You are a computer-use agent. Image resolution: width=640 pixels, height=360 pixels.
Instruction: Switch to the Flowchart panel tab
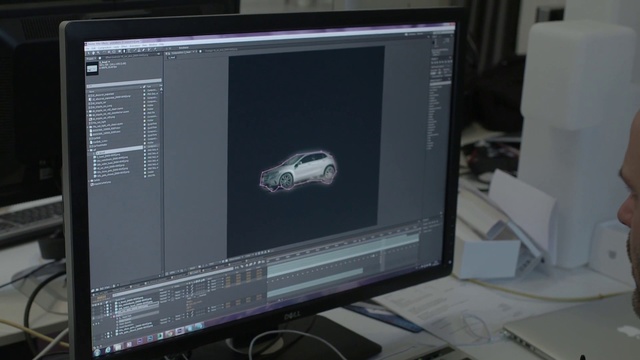[x=221, y=49]
